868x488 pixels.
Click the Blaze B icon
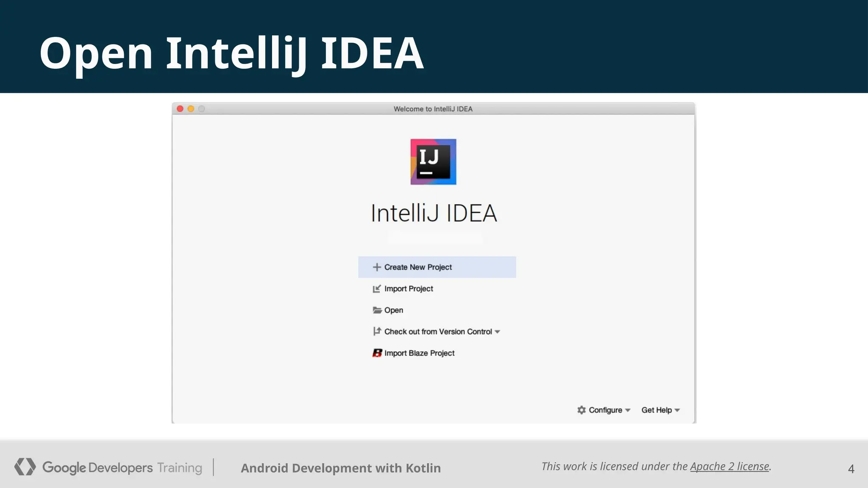[377, 353]
